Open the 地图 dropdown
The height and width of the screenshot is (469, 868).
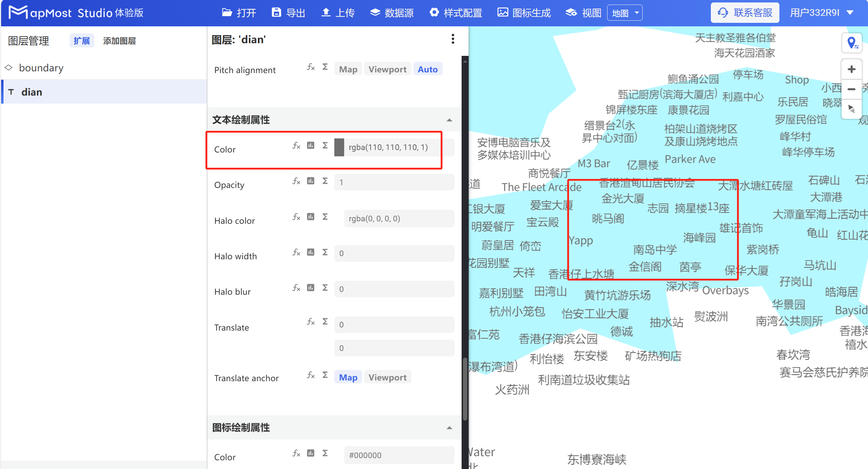[x=625, y=13]
